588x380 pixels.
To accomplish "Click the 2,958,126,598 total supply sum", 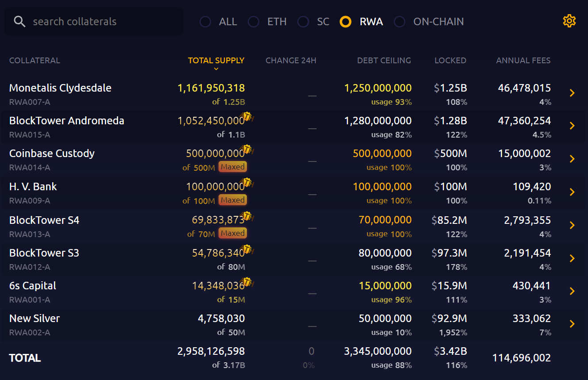I will pyautogui.click(x=211, y=351).
